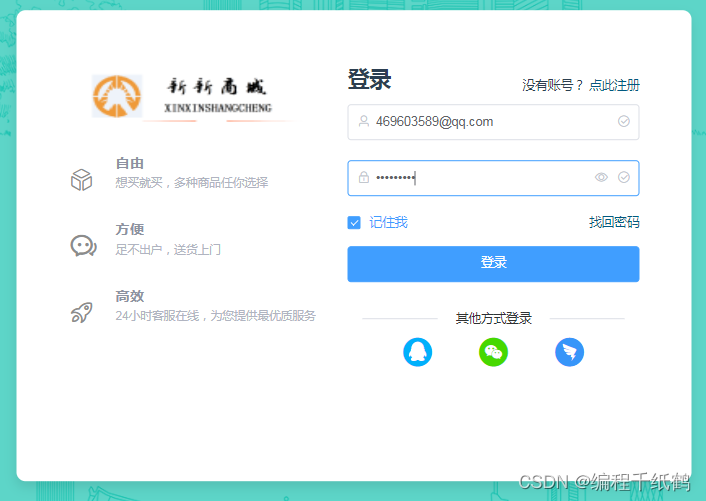Click the 高效 feature title

[x=130, y=296]
